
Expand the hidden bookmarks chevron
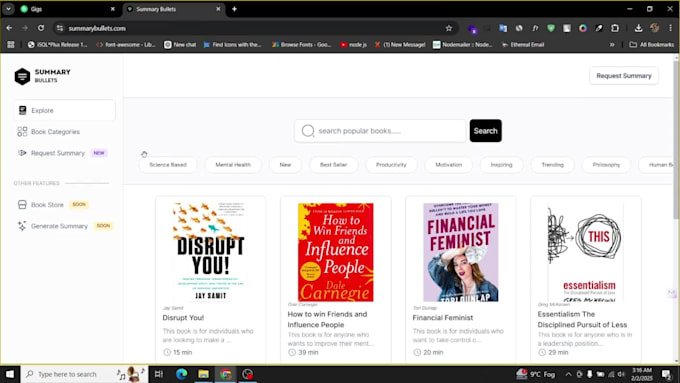[612, 44]
